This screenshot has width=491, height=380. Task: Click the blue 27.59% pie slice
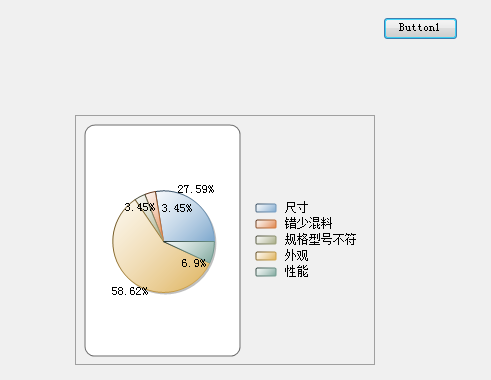pyautogui.click(x=193, y=223)
